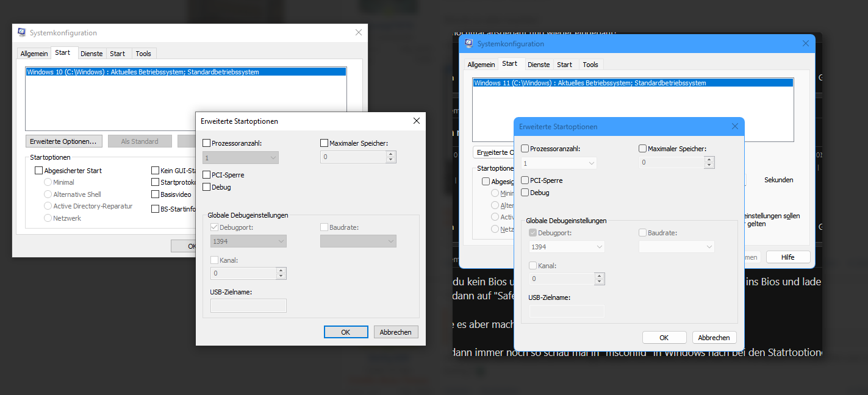Tick the Basisvideo checkbox in the Windows 10 window
The height and width of the screenshot is (395, 868).
[156, 194]
